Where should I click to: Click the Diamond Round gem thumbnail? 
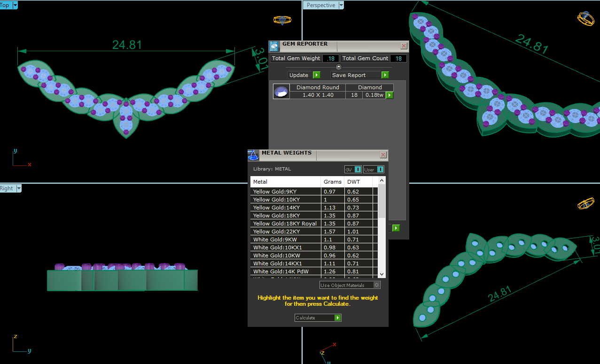click(x=281, y=92)
